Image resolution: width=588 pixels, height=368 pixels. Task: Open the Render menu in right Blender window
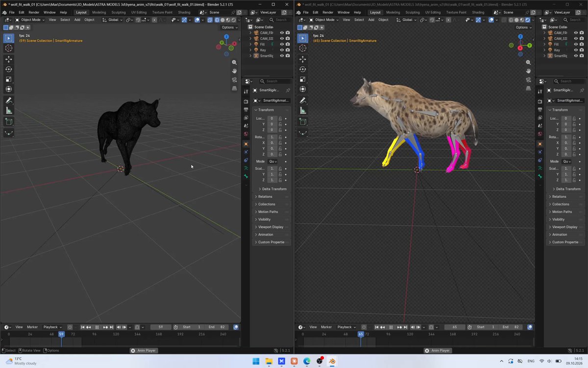pyautogui.click(x=328, y=12)
